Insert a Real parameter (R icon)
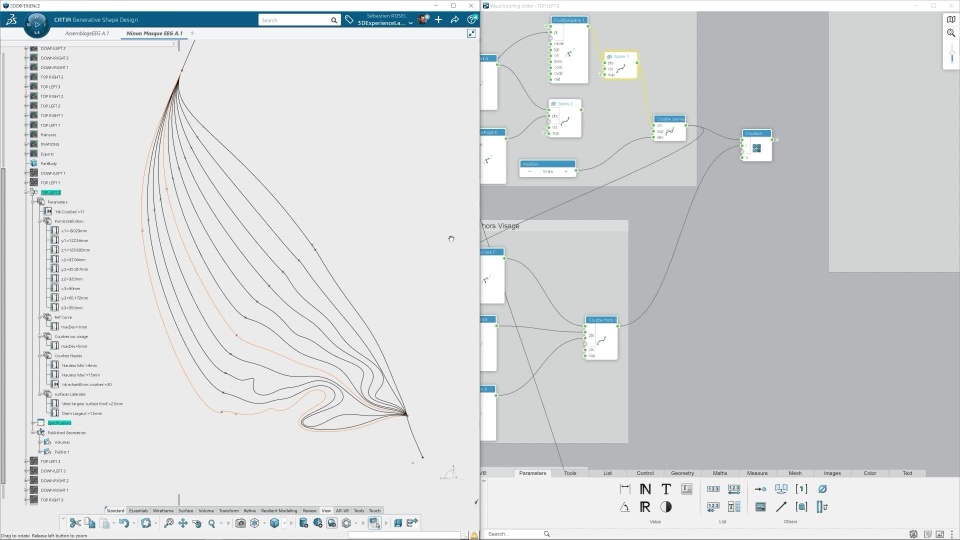This screenshot has height=540, width=960. 645,507
